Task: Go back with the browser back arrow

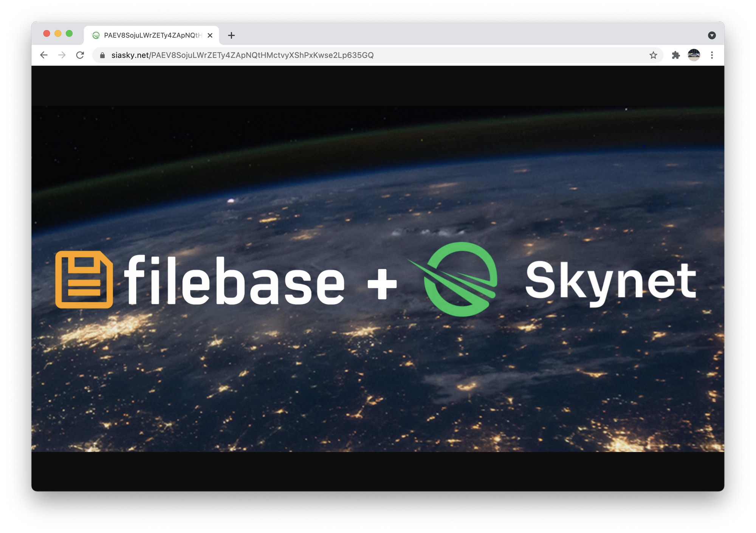Action: pyautogui.click(x=44, y=55)
